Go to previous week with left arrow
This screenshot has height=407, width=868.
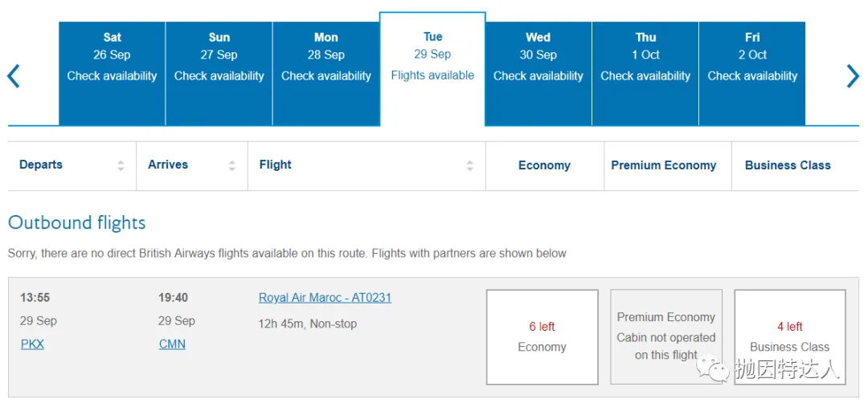[14, 75]
